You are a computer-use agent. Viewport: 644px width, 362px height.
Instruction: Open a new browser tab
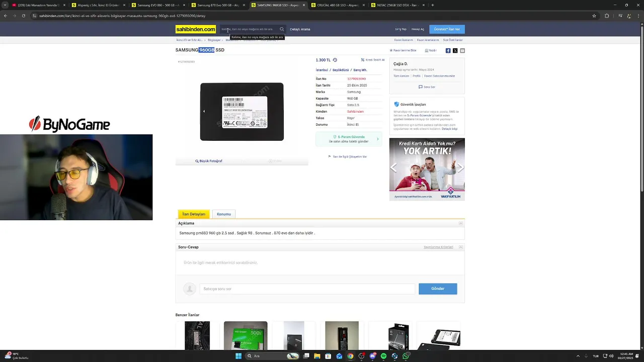(x=433, y=5)
